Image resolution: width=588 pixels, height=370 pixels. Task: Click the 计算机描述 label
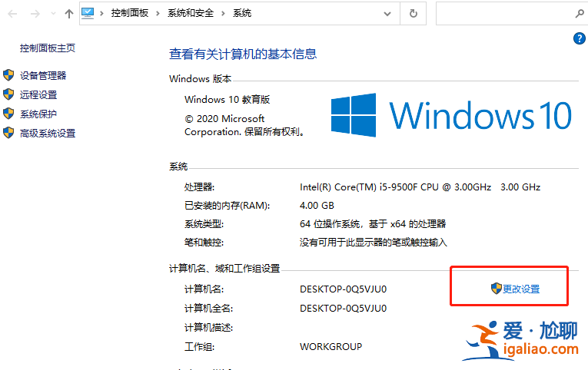coord(209,328)
